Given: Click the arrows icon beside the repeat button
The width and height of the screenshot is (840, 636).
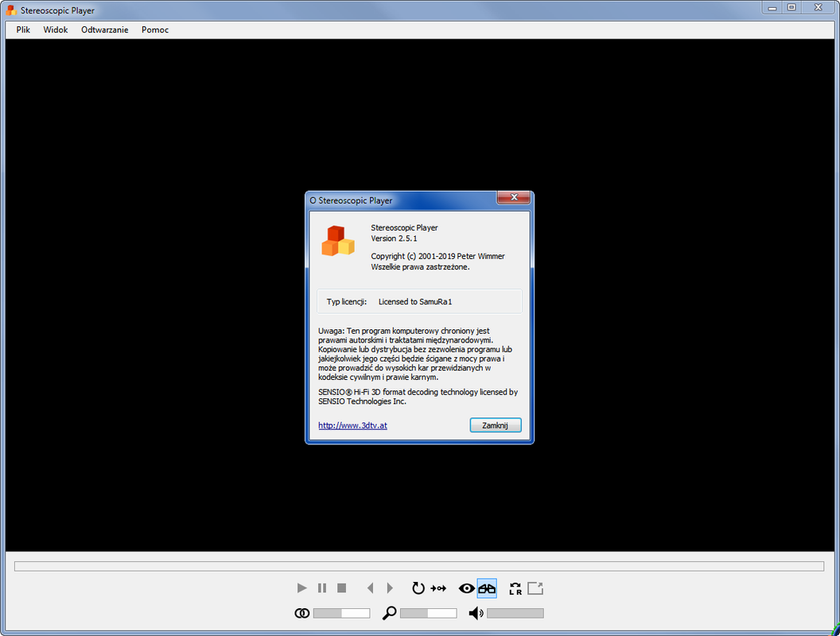Looking at the screenshot, I should tap(438, 588).
